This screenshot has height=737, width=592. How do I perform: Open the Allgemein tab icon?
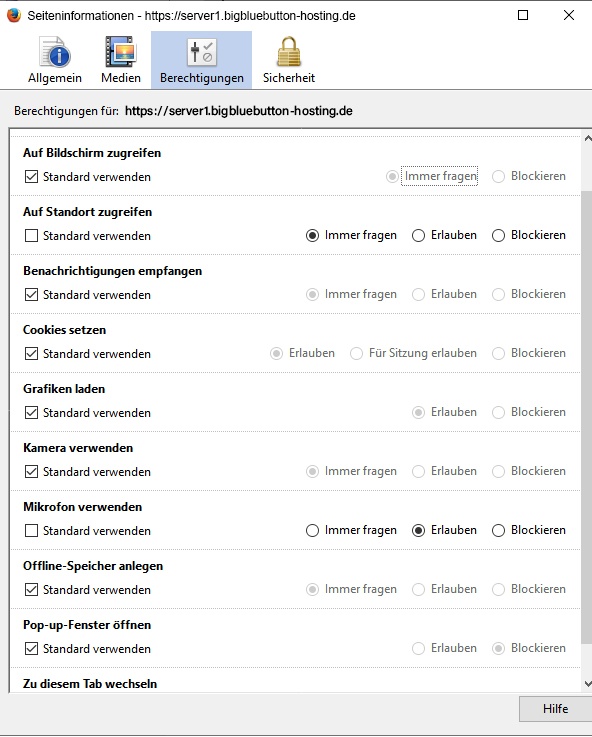pos(55,51)
